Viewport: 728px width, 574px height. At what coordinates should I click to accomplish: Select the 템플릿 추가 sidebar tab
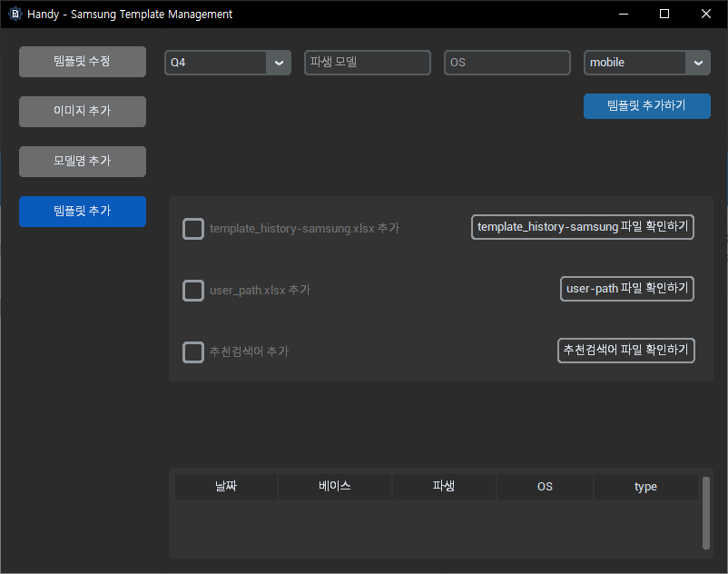(83, 212)
